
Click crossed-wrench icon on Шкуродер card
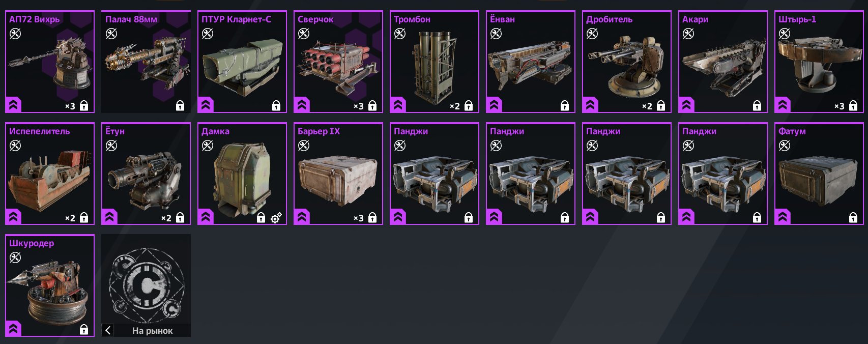(15, 258)
